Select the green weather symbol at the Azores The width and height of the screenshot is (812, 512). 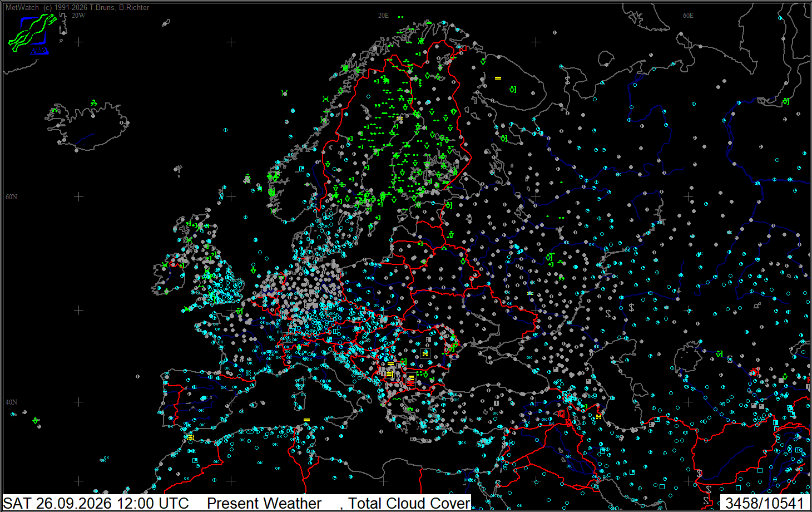point(36,420)
